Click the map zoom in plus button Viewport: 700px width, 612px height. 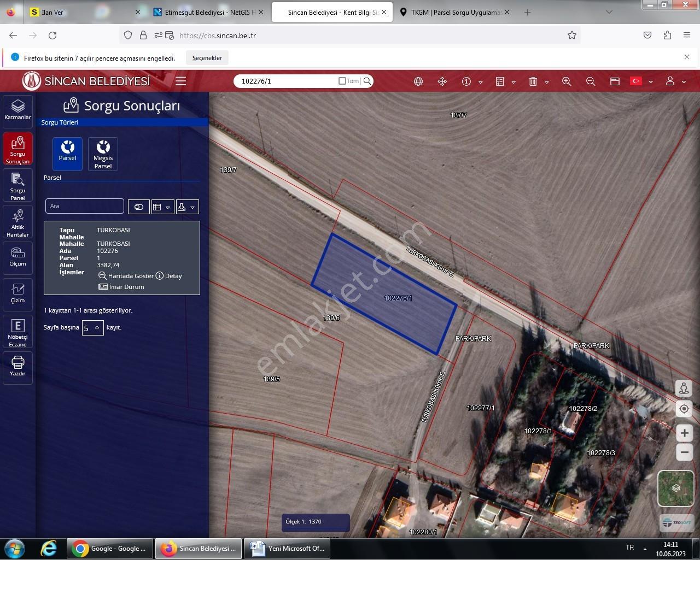[x=684, y=433]
